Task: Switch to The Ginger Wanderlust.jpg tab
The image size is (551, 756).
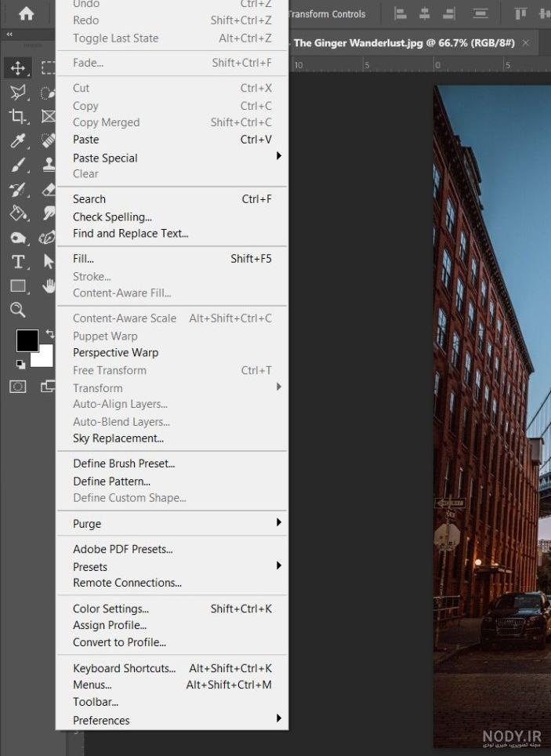Action: (x=404, y=43)
